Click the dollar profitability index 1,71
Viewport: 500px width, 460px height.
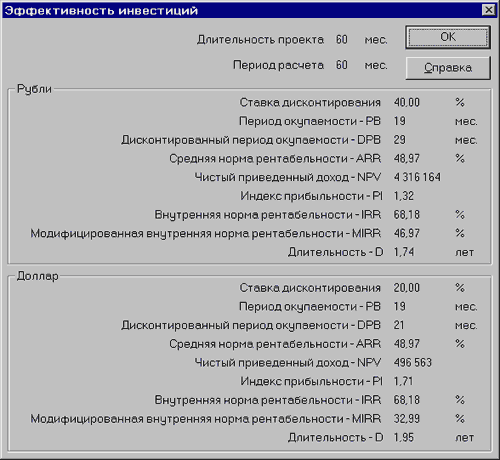coord(403,381)
